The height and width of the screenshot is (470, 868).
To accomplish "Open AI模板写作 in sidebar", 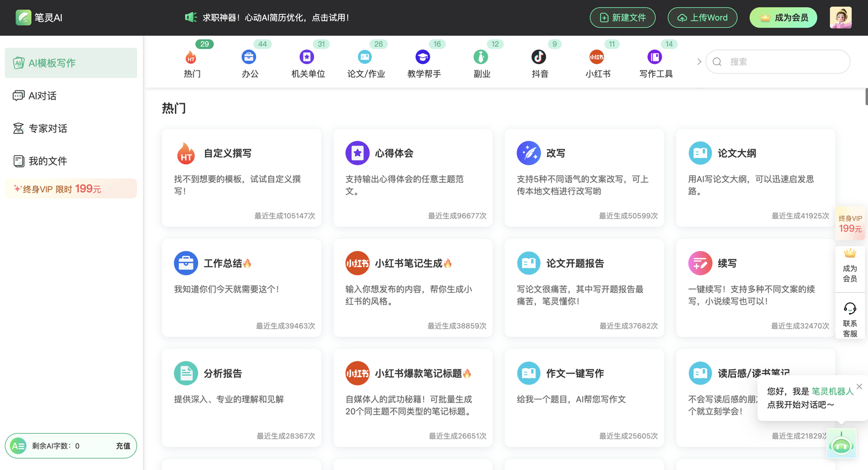I will click(x=71, y=63).
